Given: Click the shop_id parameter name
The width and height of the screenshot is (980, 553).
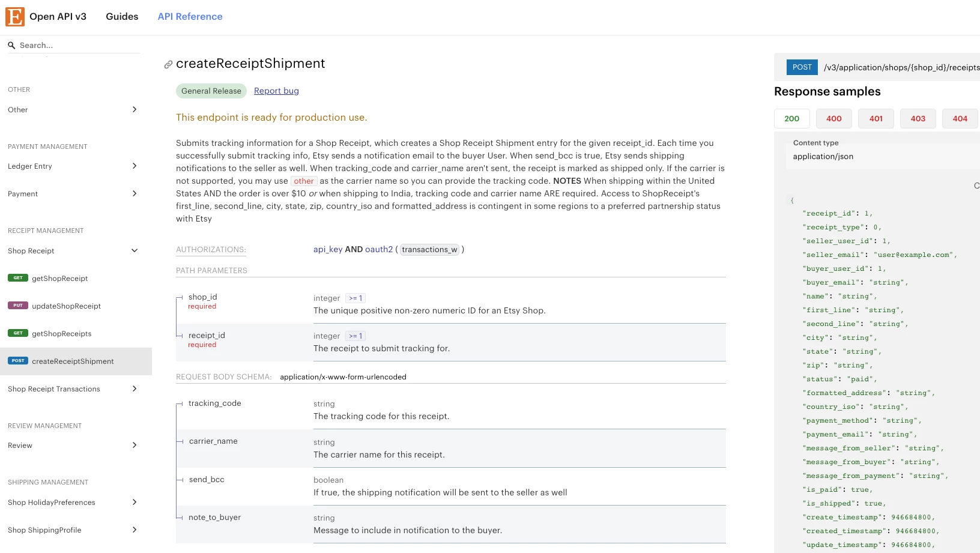Looking at the screenshot, I should coord(203,297).
